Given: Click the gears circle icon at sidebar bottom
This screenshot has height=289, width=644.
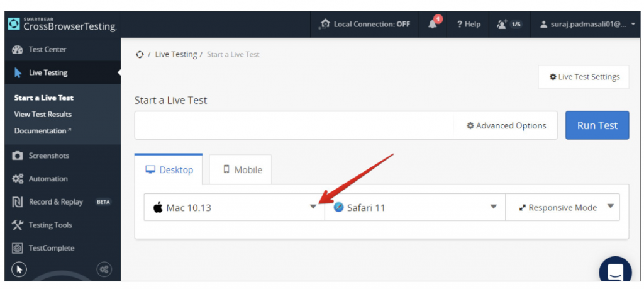Looking at the screenshot, I should [104, 269].
